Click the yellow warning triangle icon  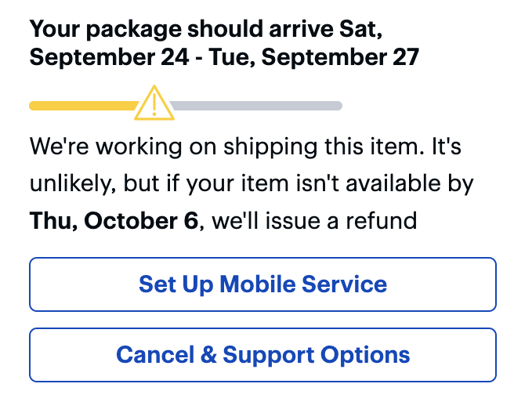click(154, 103)
